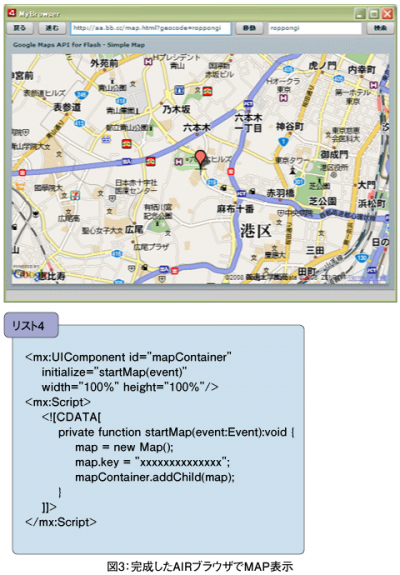Image resolution: width=400 pixels, height=575 pixels.
Task: Click the 麻布十番 station label
Action: point(235,209)
